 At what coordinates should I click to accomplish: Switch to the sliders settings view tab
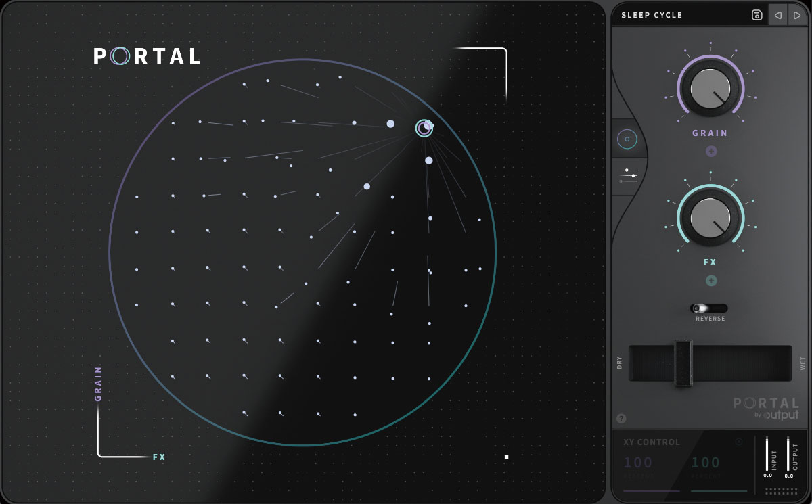(630, 176)
